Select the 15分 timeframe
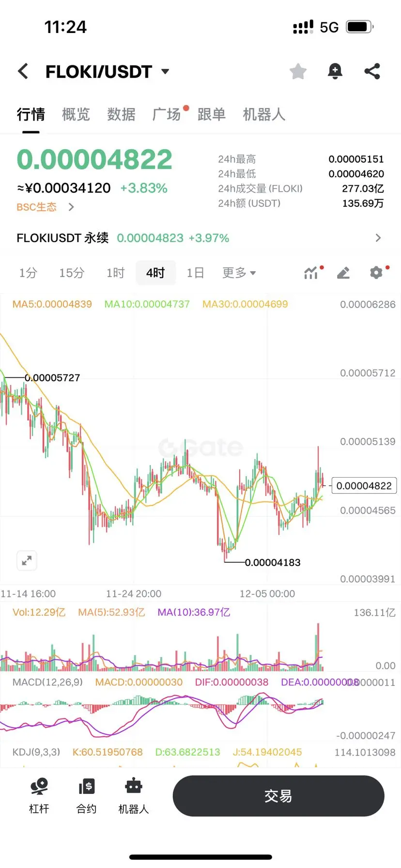 pyautogui.click(x=72, y=273)
